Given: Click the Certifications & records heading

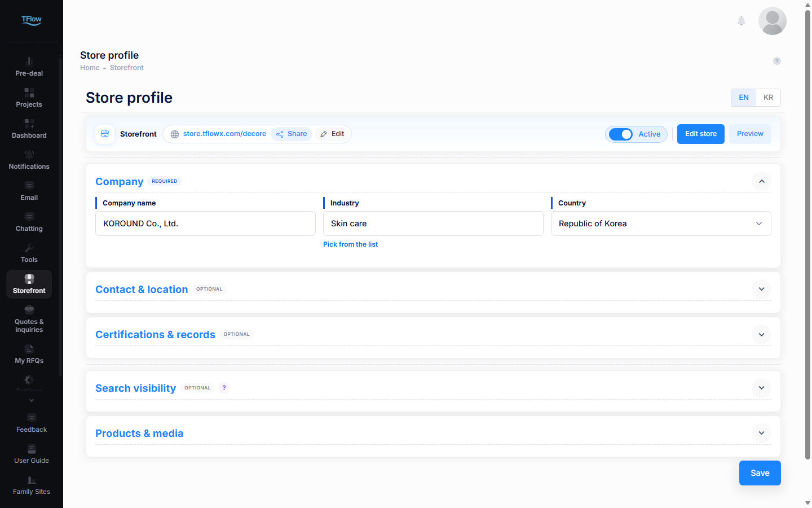Looking at the screenshot, I should pos(155,335).
